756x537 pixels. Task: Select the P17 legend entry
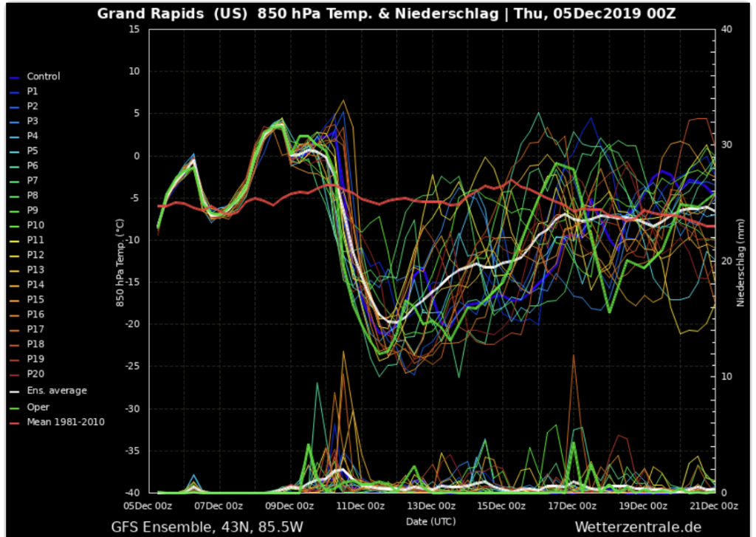(x=27, y=329)
